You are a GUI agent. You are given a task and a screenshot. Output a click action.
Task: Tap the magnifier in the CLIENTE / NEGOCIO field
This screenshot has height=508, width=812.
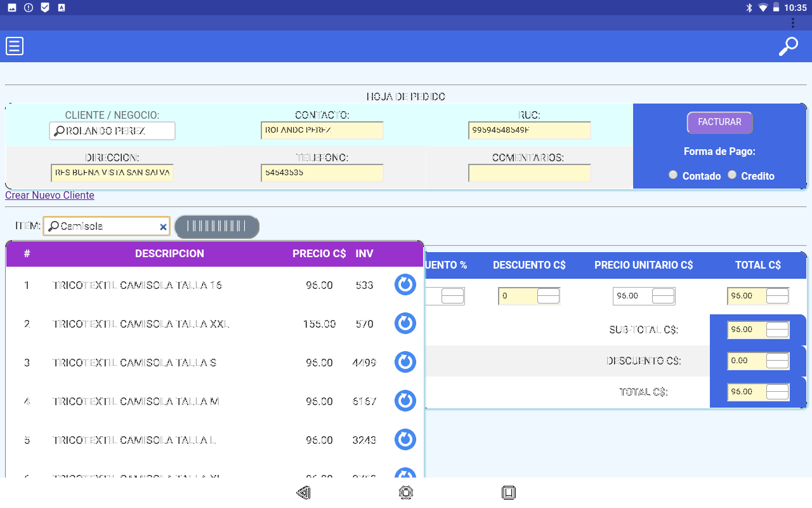click(57, 131)
